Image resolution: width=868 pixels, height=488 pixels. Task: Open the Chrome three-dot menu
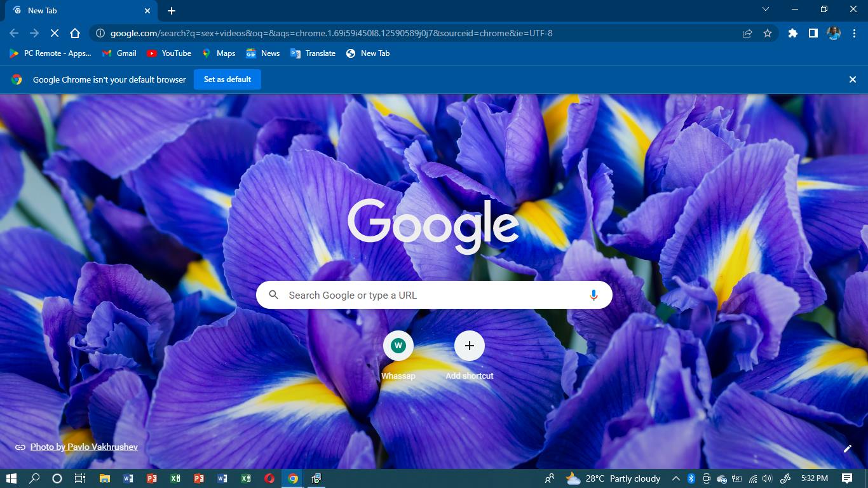853,33
